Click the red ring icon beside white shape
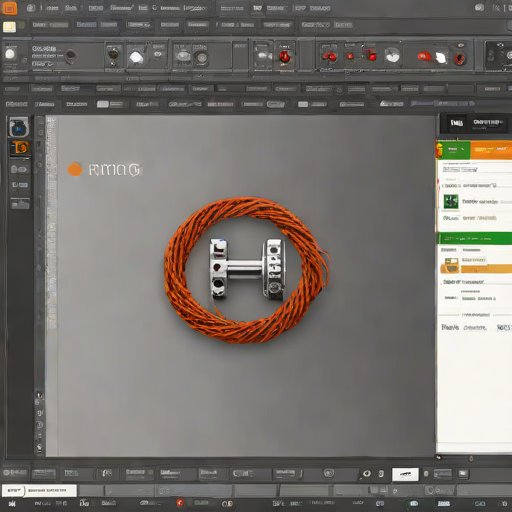This screenshot has height=512, width=512. [460, 59]
